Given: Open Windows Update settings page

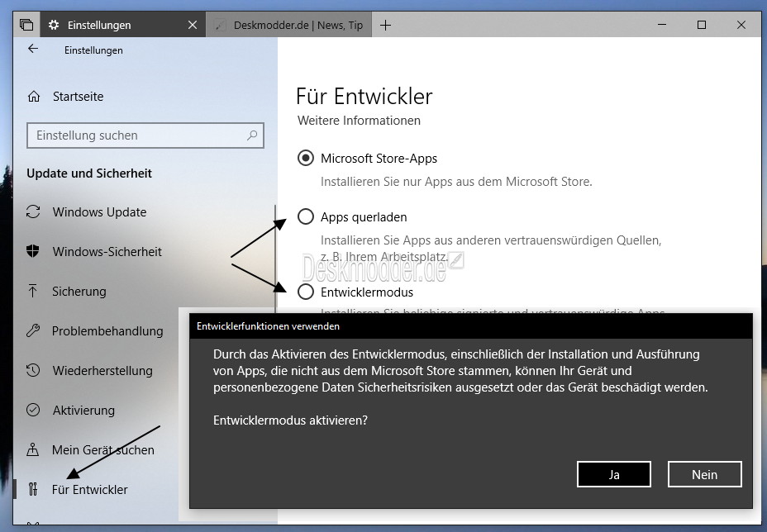Looking at the screenshot, I should 99,211.
